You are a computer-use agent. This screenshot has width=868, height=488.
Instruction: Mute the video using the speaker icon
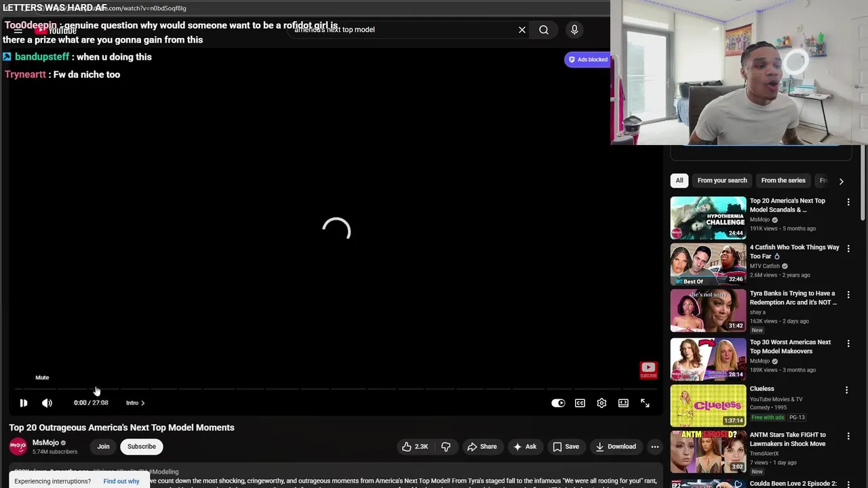coord(47,403)
